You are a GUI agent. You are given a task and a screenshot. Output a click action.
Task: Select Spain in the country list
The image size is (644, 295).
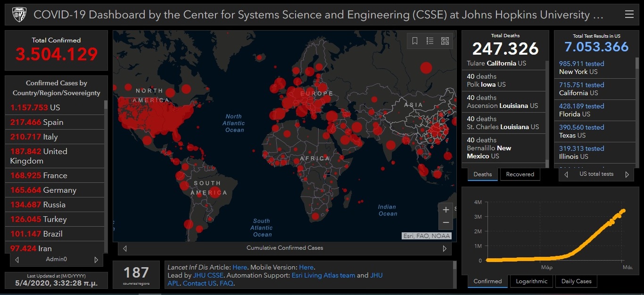point(53,122)
